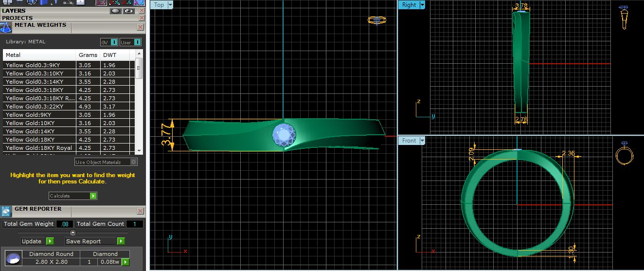The image size is (644, 271).
Task: Click the Gem Reporter panel icon
Action: click(x=6, y=211)
